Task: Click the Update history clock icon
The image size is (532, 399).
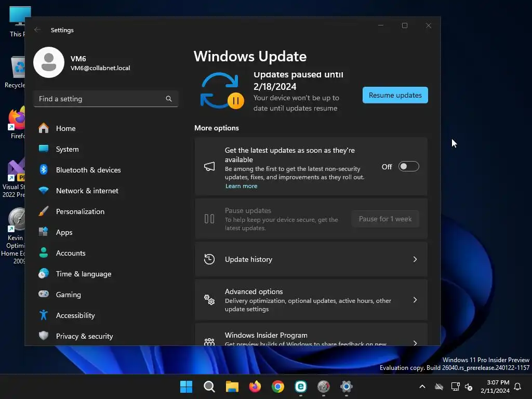Action: pyautogui.click(x=209, y=259)
